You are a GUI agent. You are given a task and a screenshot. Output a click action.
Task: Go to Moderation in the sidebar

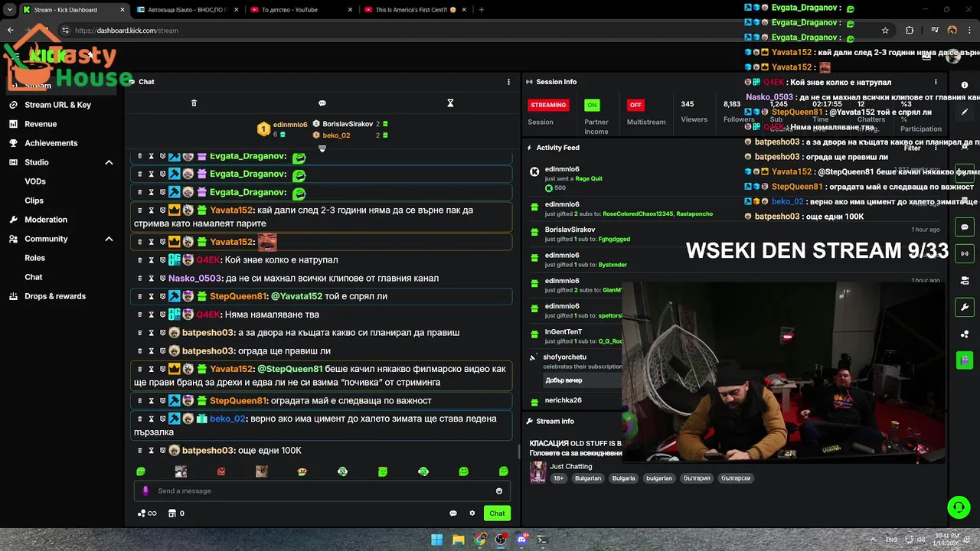[46, 220]
